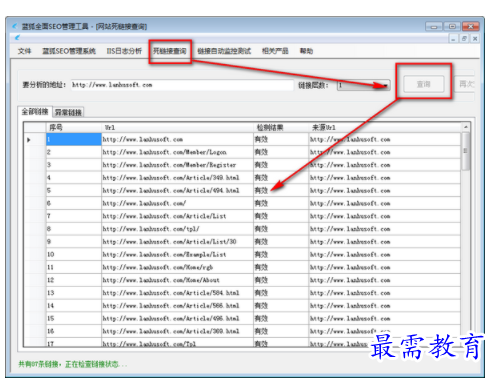
Task: Click Url cell ending Member/Logon
Action: click(177, 152)
